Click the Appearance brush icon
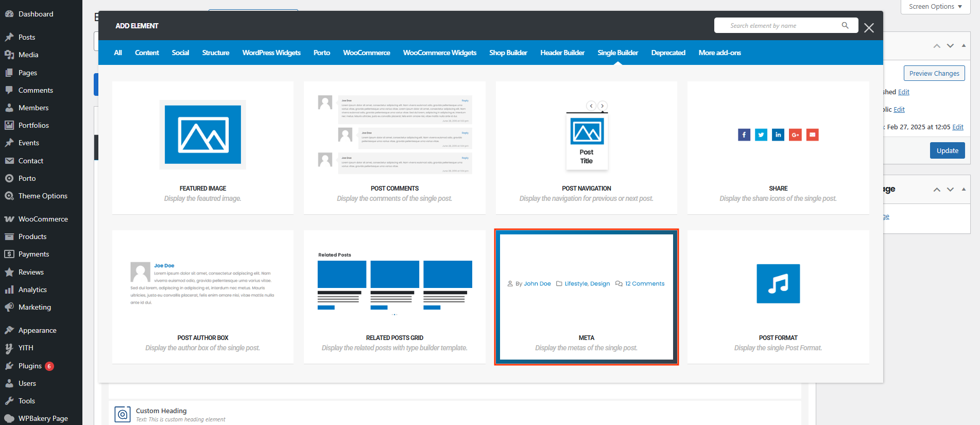 coord(9,330)
